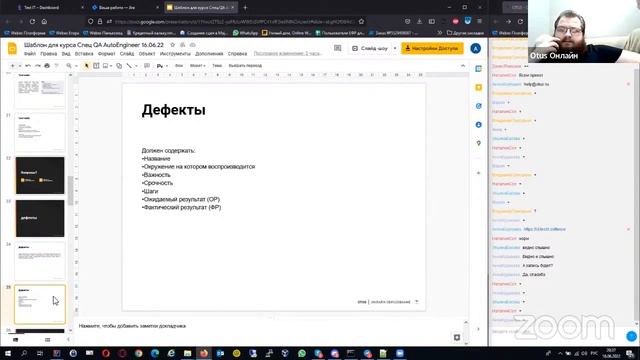Click the bullet Ожидаемый результат (ОР)

[181, 199]
